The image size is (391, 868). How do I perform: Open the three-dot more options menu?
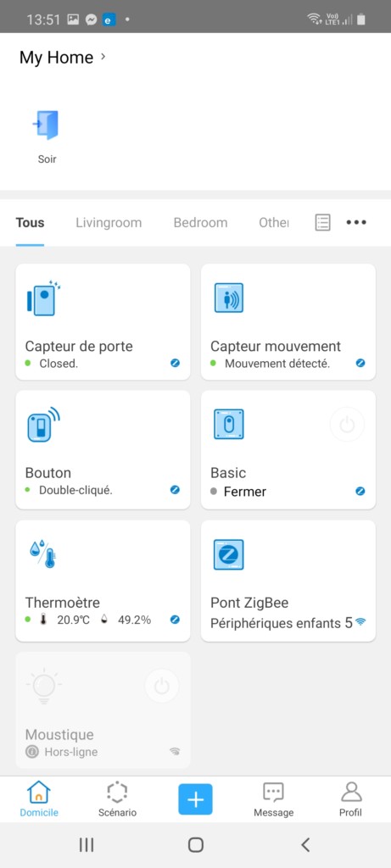356,223
